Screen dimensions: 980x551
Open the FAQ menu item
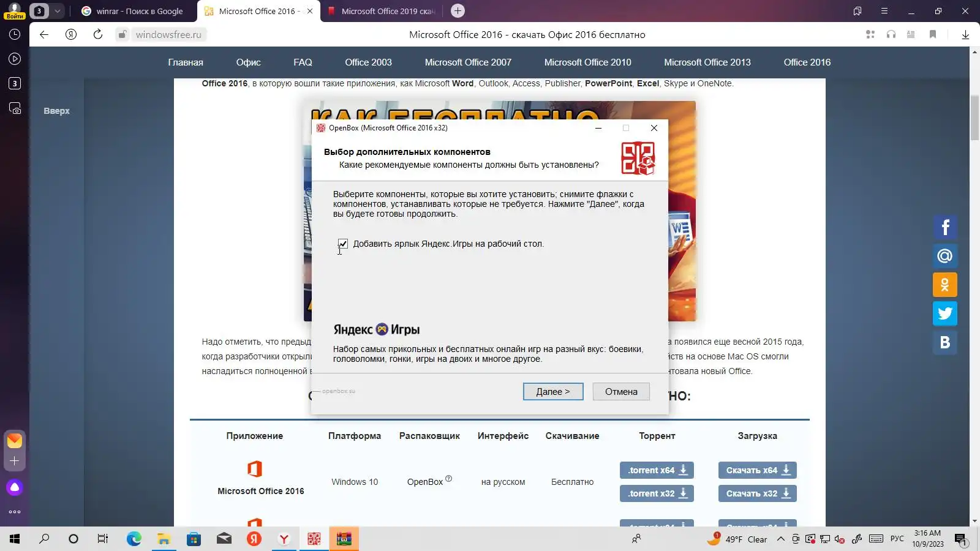point(303,62)
